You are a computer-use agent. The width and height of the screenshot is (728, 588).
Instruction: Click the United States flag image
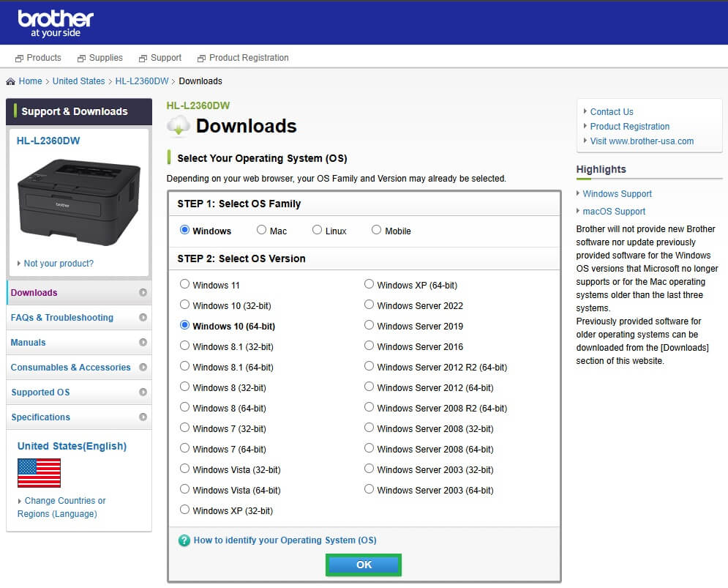(x=39, y=473)
